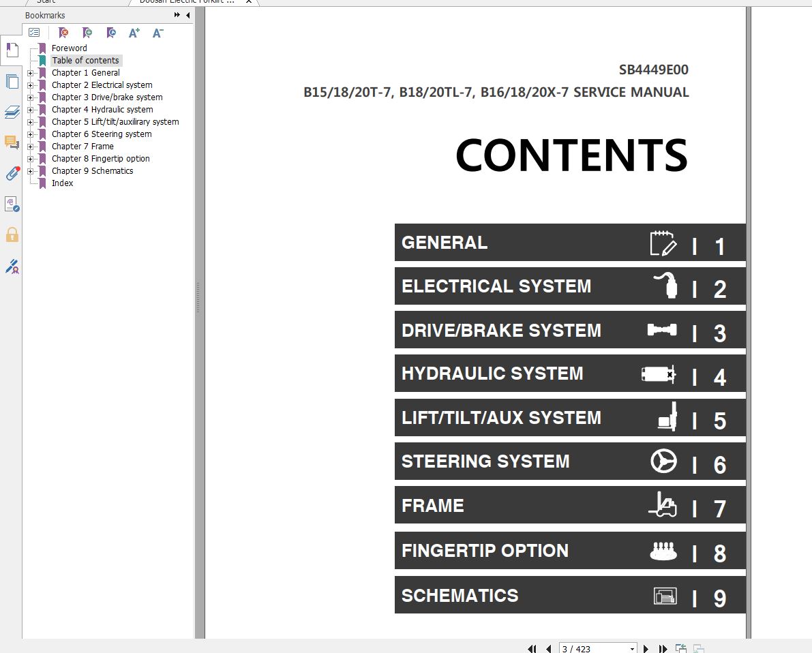Click the page number input field

[593, 649]
